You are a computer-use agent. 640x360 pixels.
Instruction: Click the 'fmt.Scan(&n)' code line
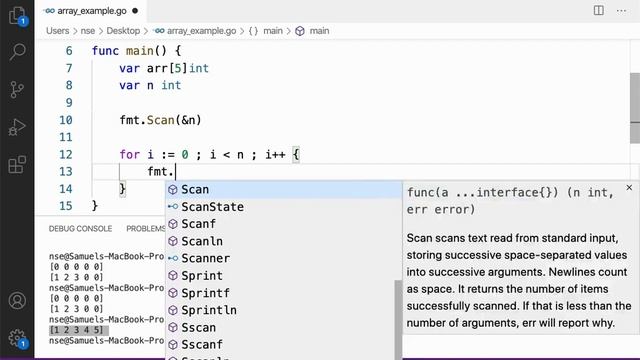(x=160, y=120)
